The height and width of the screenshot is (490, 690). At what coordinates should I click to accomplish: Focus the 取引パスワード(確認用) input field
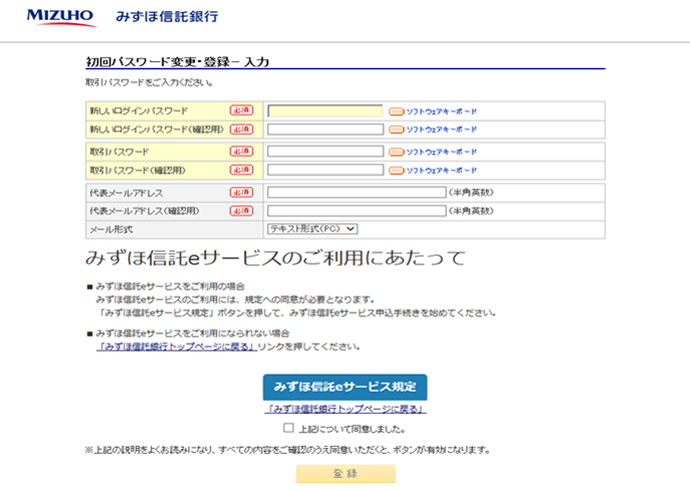[x=325, y=170]
